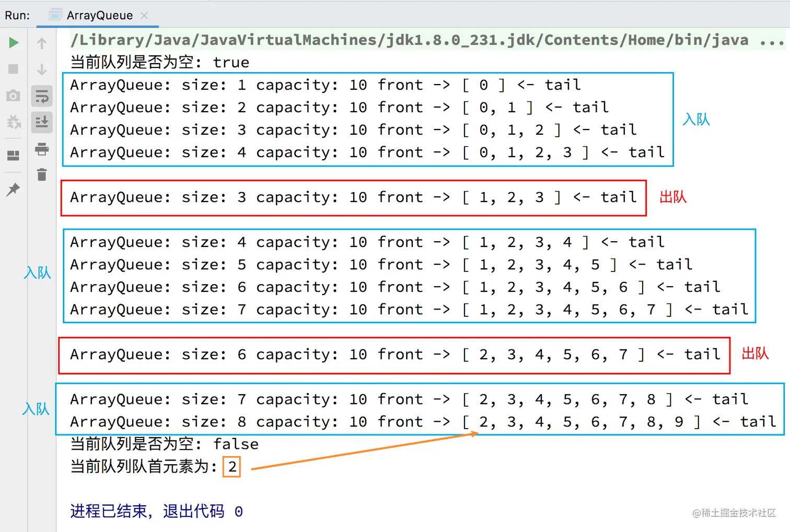Restore the default tool window layout
The height and width of the screenshot is (532, 790).
coord(13,155)
